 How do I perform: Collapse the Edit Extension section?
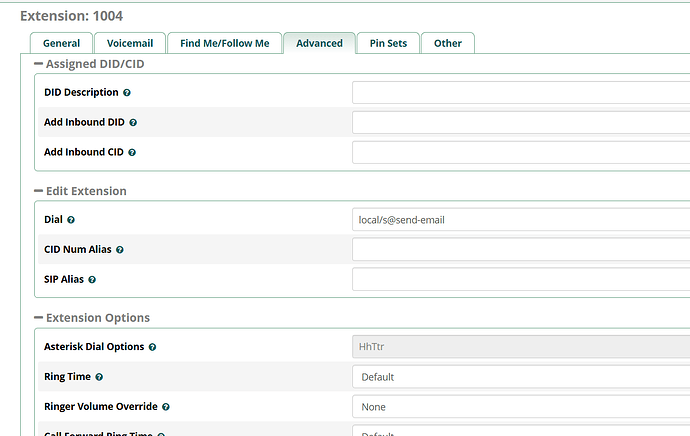click(39, 191)
